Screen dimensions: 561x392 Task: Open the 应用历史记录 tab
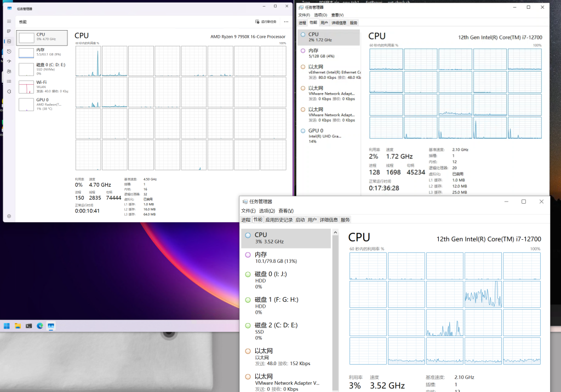click(x=279, y=220)
